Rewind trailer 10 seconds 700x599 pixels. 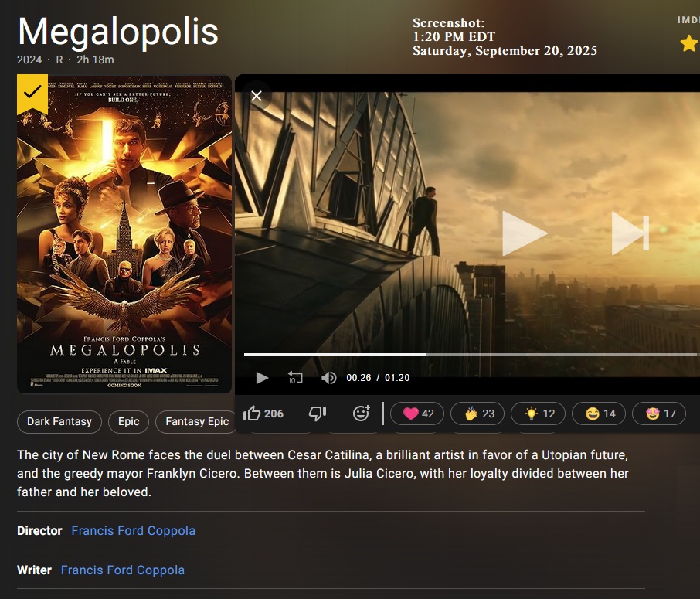click(295, 378)
